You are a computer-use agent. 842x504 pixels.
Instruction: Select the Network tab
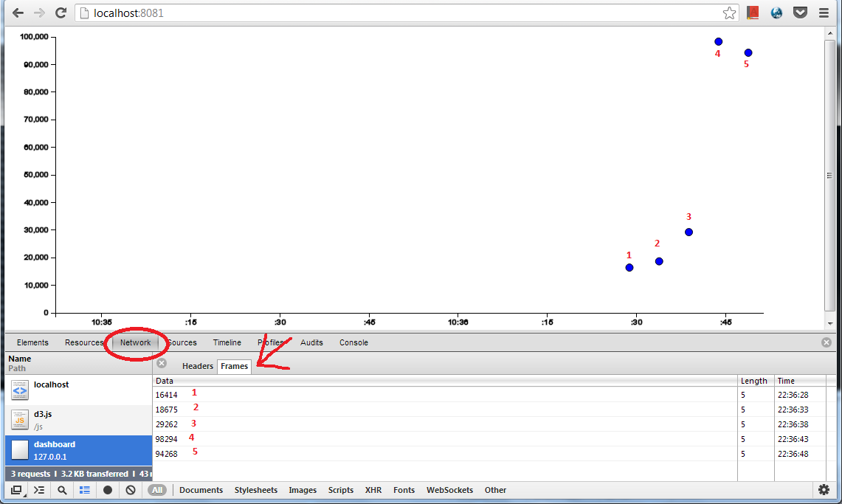(x=135, y=342)
